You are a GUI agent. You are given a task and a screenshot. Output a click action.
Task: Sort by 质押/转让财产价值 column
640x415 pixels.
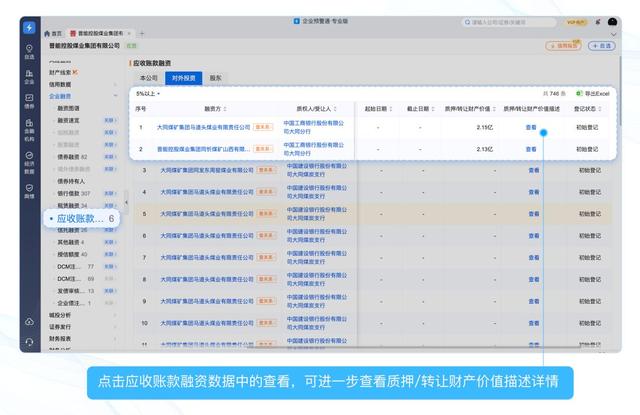pos(472,109)
